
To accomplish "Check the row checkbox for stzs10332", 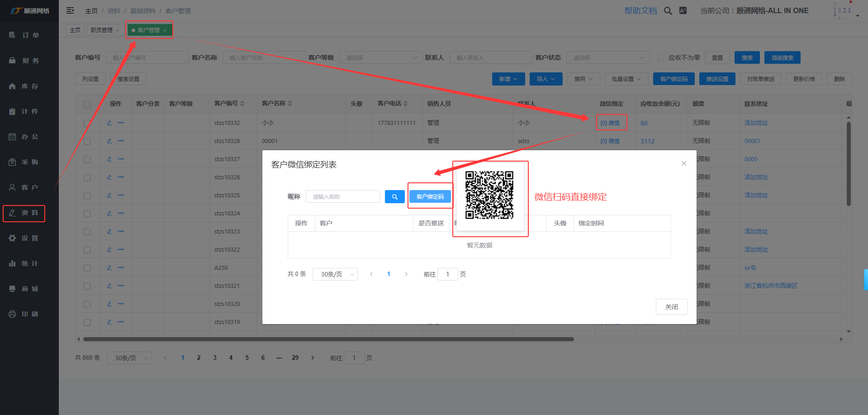I will [x=87, y=123].
